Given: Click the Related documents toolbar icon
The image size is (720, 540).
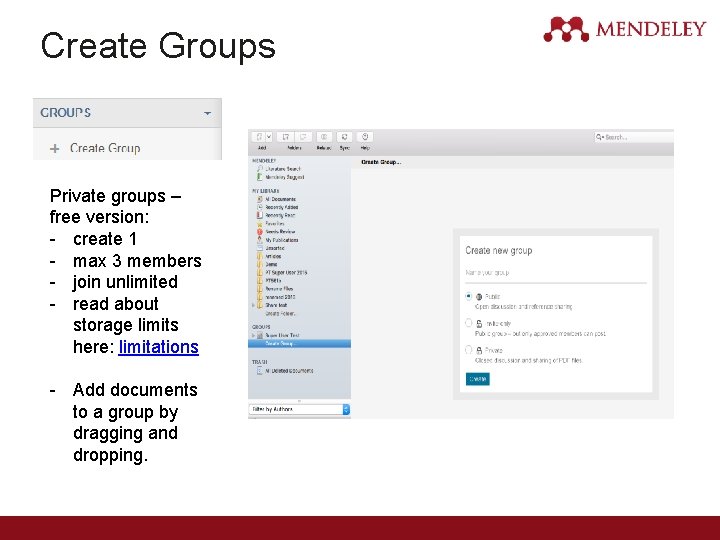Looking at the screenshot, I should point(324,137).
